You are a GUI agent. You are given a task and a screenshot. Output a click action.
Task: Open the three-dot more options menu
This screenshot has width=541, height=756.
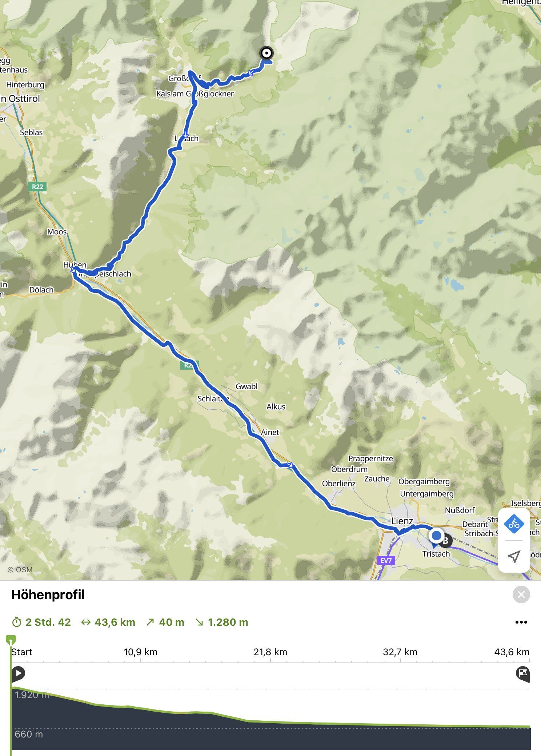point(521,622)
